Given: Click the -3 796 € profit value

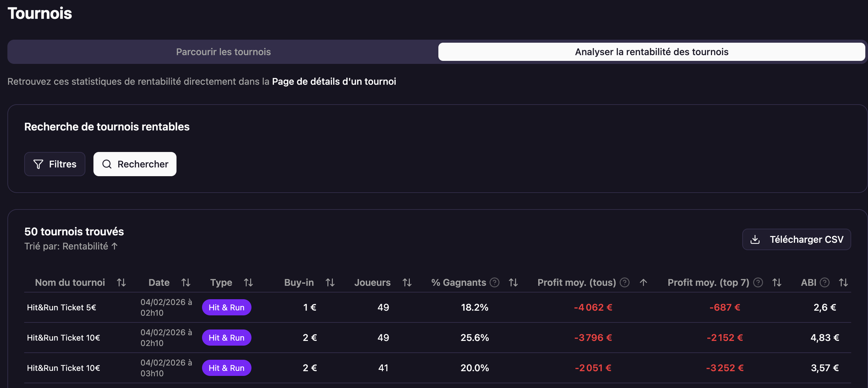Looking at the screenshot, I should (x=593, y=338).
